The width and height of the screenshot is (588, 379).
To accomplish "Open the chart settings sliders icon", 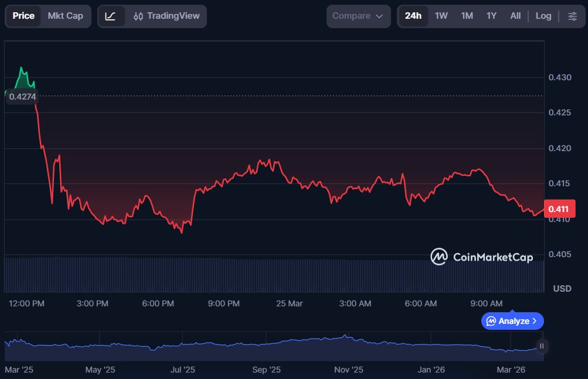I will [x=572, y=16].
